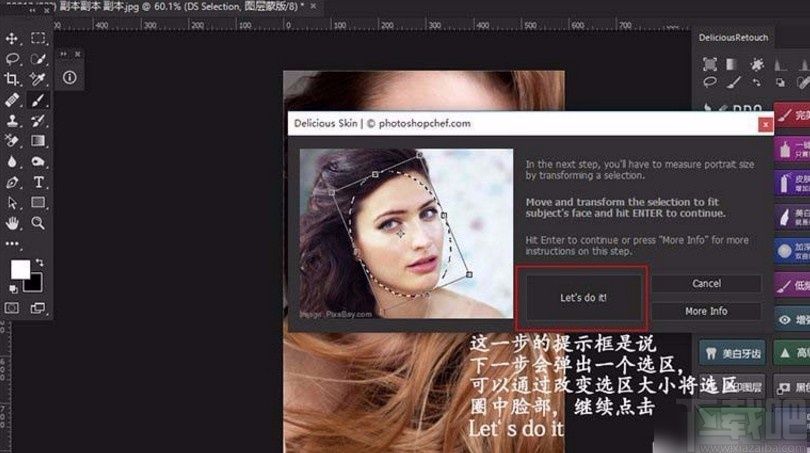The height and width of the screenshot is (453, 810).
Task: Select the Pen tool
Action: (12, 182)
